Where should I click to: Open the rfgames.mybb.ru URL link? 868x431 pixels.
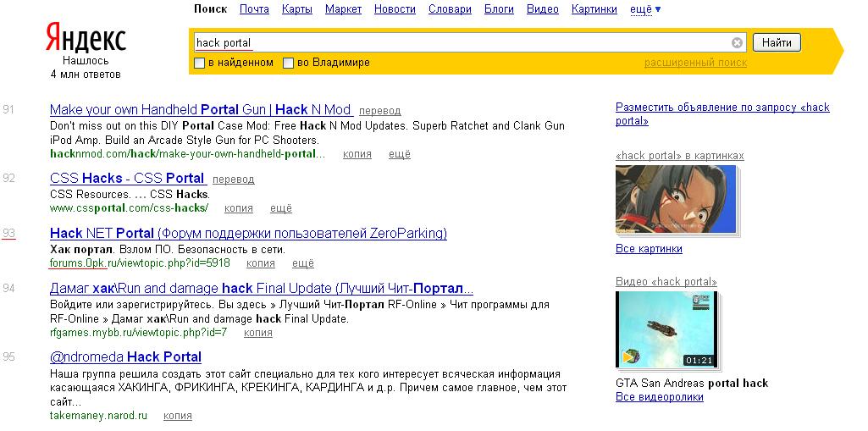[x=138, y=333]
